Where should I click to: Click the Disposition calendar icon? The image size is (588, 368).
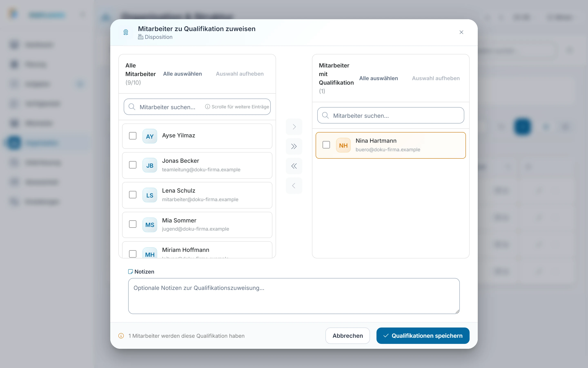click(140, 37)
